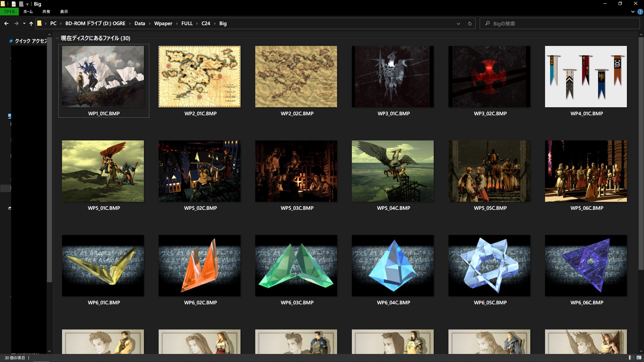The image size is (644, 362).
Task: Select the WP5_05C.BMP thumbnail
Action: point(489,171)
